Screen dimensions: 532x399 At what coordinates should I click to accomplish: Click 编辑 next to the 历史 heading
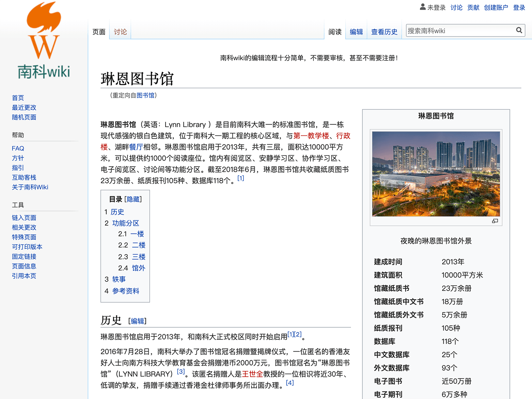tap(137, 321)
